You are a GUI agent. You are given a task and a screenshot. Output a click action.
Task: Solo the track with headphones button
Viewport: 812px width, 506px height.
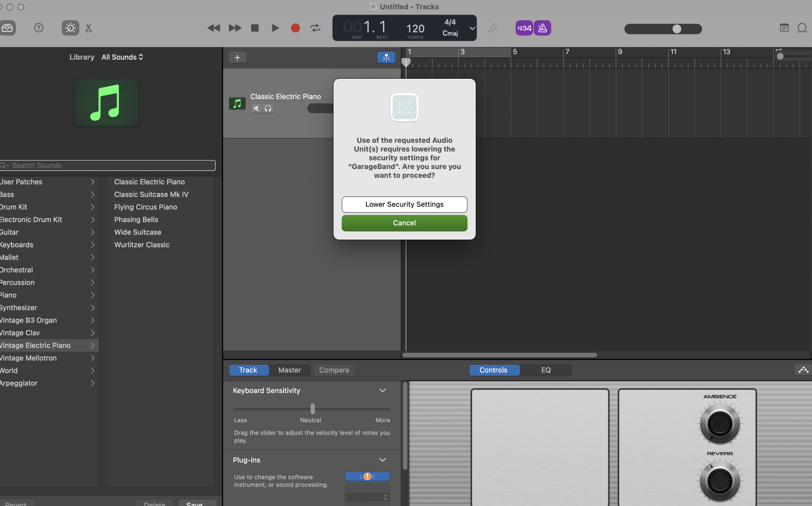268,108
